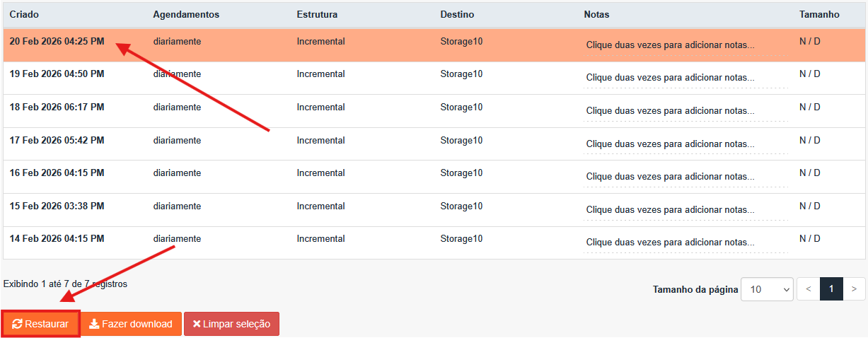Select the 16 Feb 2026 04:15 PM backup
Screen dimensions: 868x338
[57, 173]
